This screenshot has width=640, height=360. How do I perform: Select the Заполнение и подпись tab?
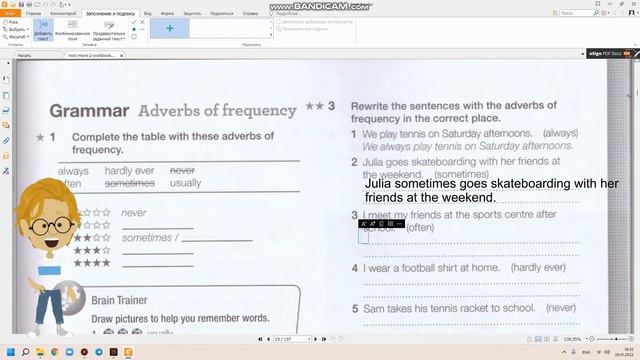110,13
